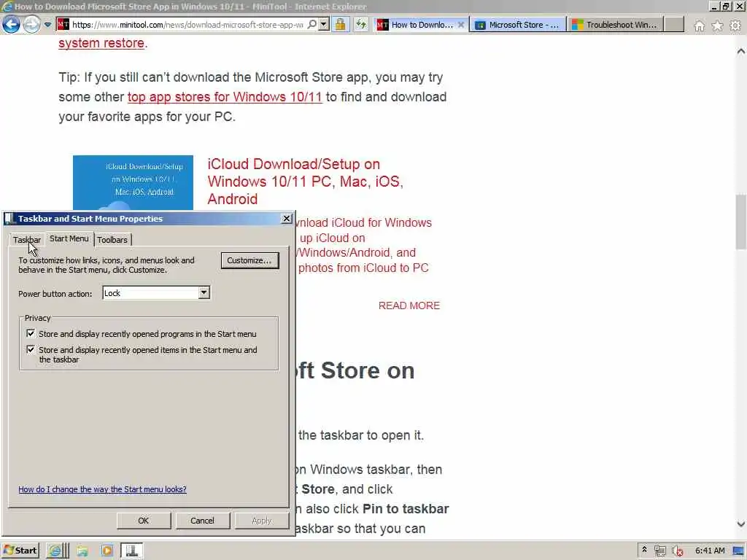This screenshot has height=560, width=747.
Task: Click the Customize... button
Action: [249, 260]
